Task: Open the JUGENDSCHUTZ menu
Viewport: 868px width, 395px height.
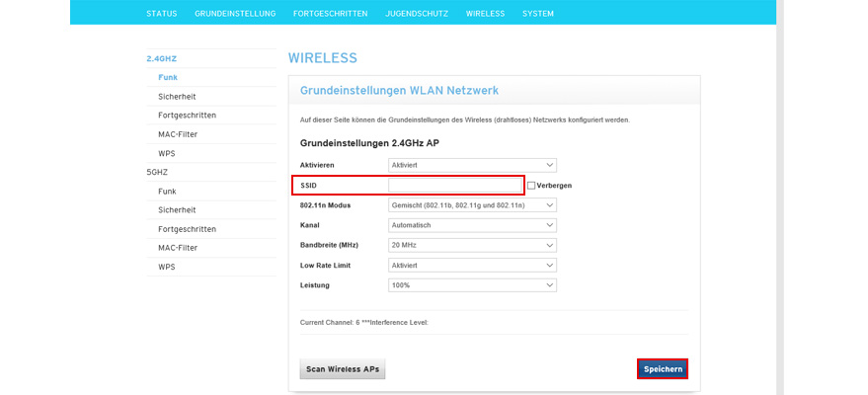Action: [417, 14]
